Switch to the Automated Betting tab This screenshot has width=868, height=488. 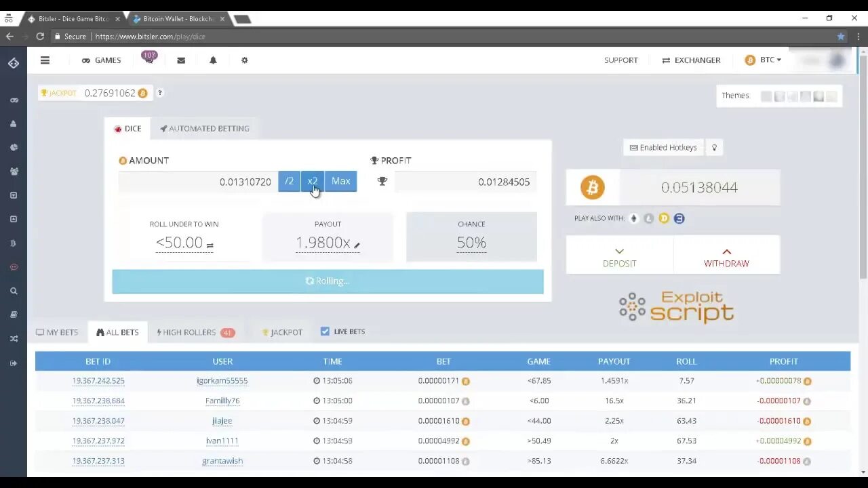205,129
